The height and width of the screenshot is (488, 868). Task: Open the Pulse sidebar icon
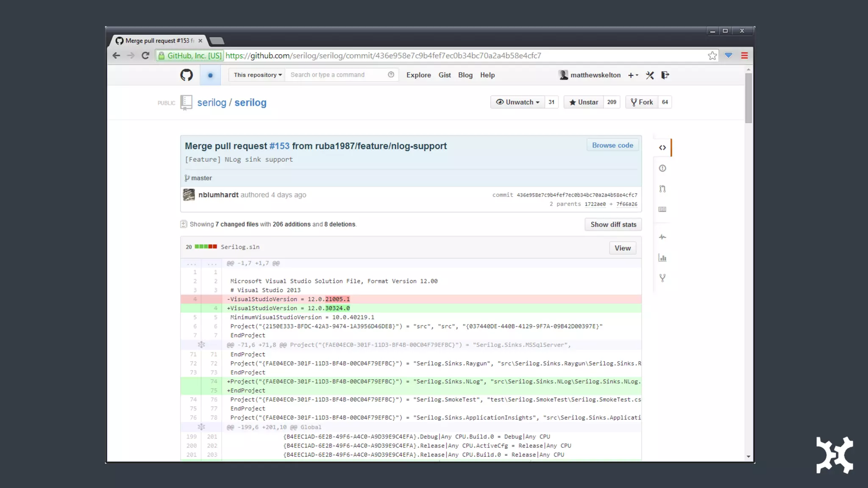662,237
